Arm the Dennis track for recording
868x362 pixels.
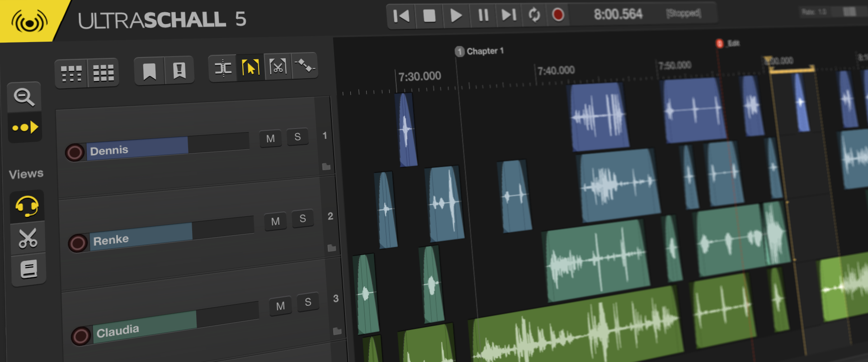click(75, 152)
